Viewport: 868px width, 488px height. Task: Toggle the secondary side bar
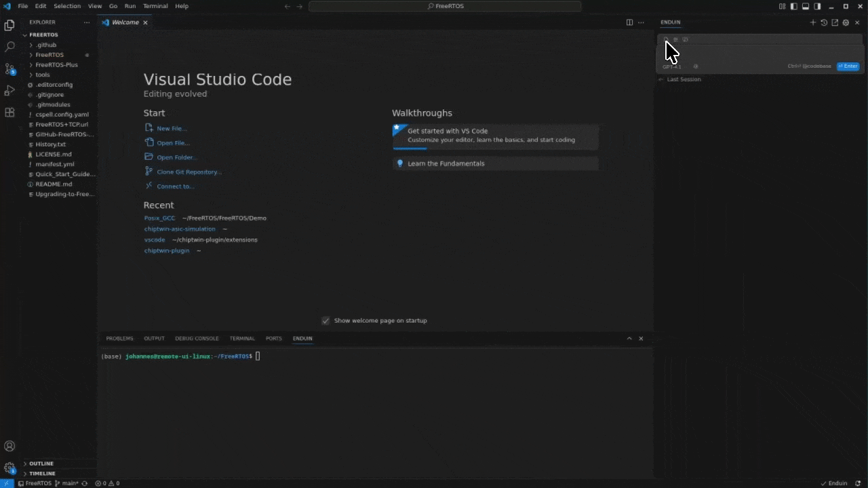point(817,6)
